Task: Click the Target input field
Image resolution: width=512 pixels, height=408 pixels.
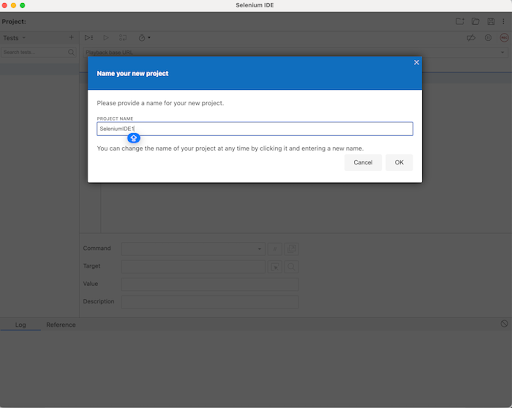Action: click(193, 267)
